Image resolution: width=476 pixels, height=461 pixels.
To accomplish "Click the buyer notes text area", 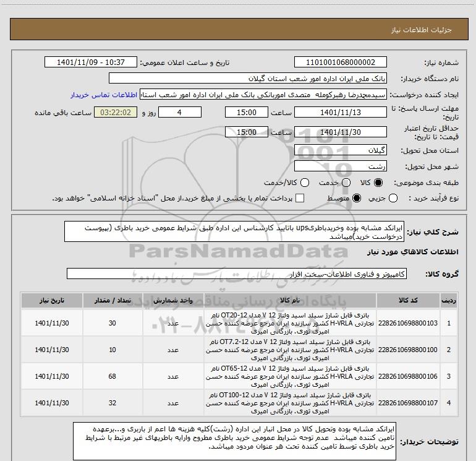I will pyautogui.click(x=234, y=441).
